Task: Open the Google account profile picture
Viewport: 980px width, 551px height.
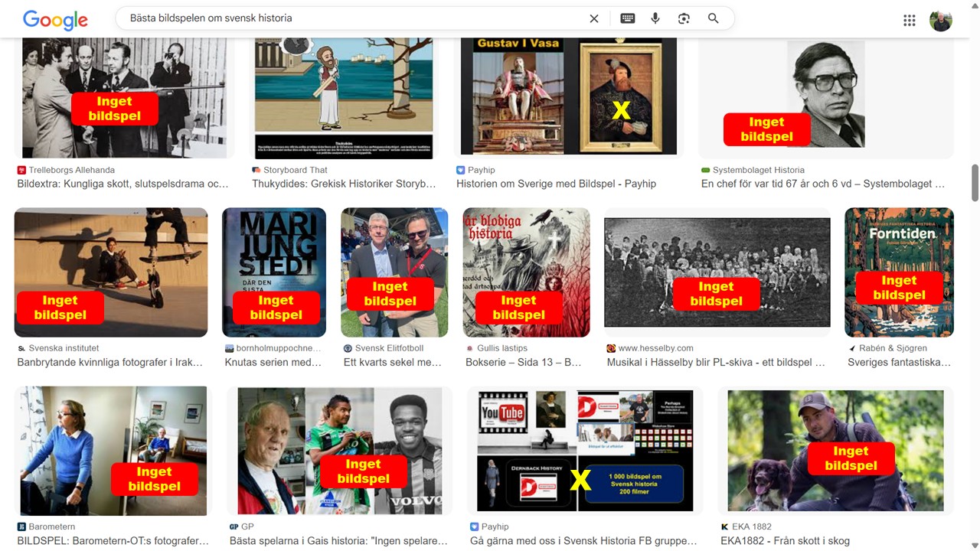Action: pos(941,21)
